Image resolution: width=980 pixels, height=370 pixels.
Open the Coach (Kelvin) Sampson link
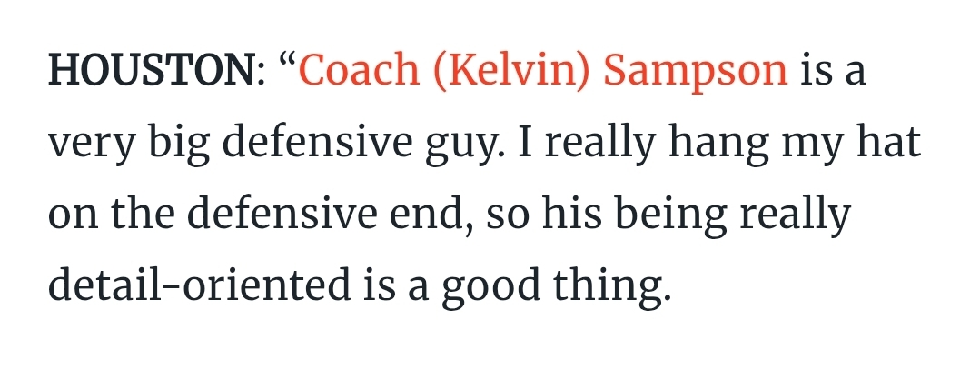(544, 71)
